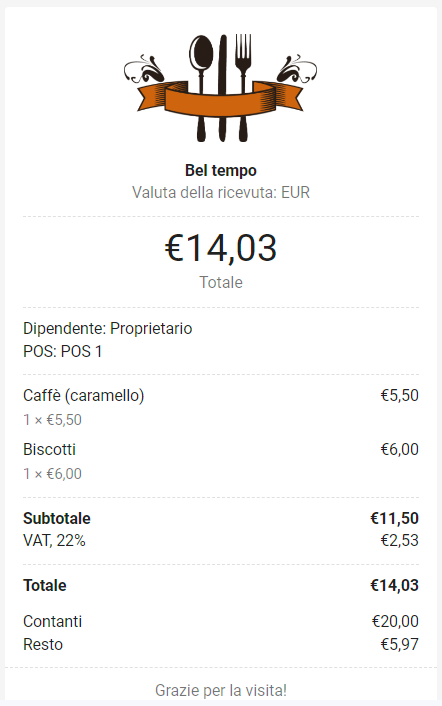This screenshot has width=442, height=706.
Task: Click the Subtotale €11,50 amount
Action: [394, 518]
